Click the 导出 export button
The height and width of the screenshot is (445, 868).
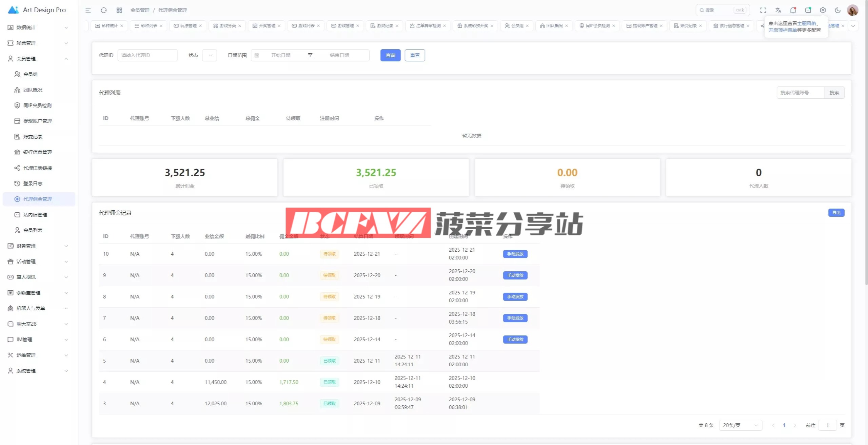click(x=836, y=213)
